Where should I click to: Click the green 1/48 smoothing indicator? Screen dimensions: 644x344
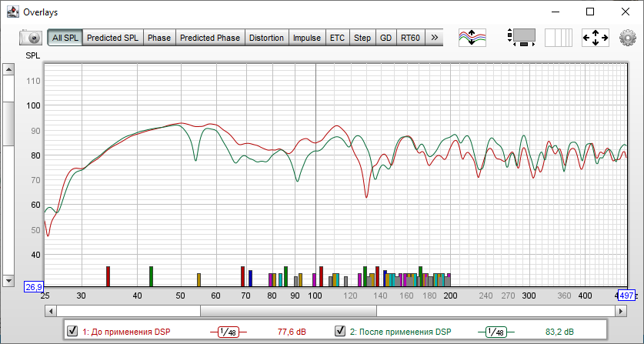click(496, 332)
